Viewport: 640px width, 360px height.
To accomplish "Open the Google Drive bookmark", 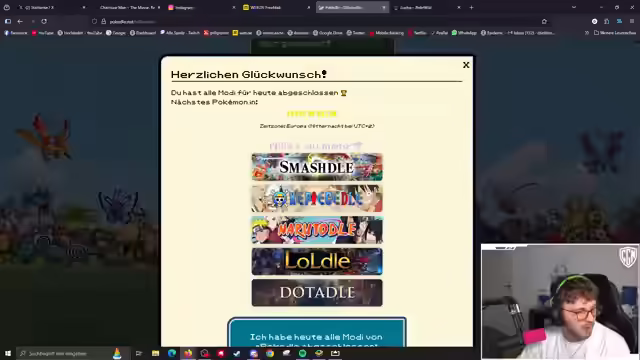I will pyautogui.click(x=328, y=33).
